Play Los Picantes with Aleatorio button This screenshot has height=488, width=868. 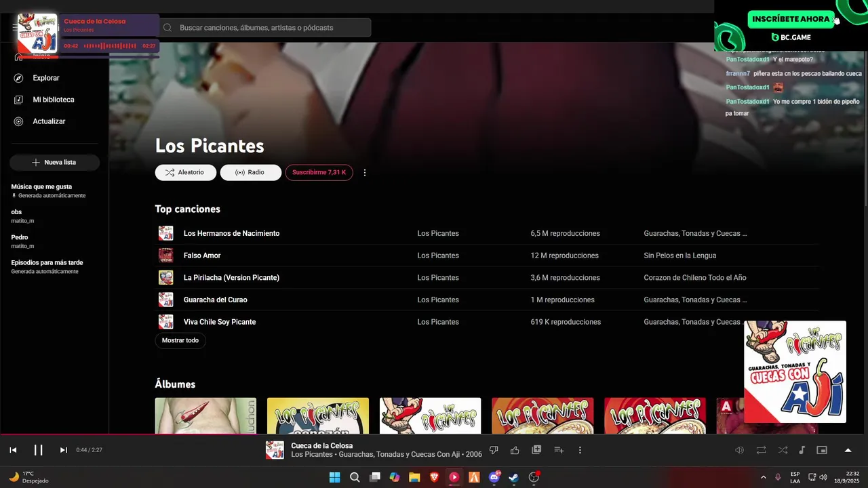pyautogui.click(x=186, y=173)
